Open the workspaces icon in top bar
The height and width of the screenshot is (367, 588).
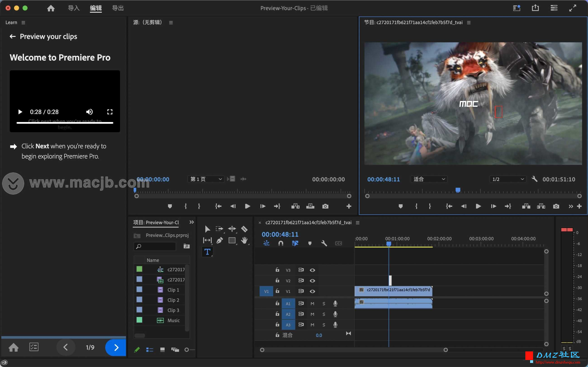[x=517, y=8]
